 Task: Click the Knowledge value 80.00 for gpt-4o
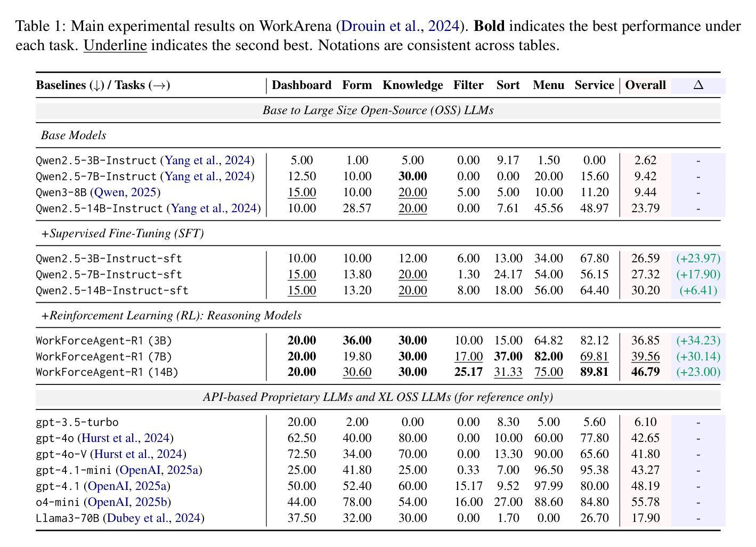click(x=413, y=438)
